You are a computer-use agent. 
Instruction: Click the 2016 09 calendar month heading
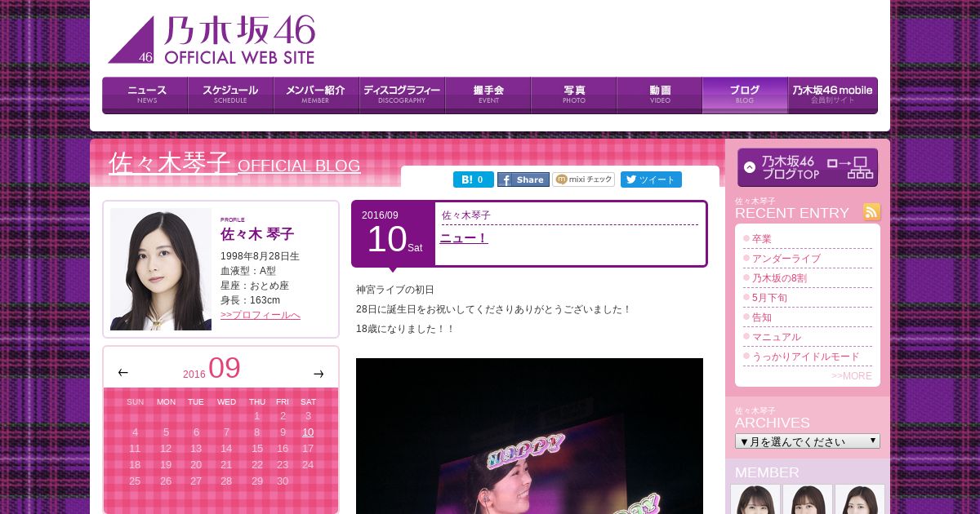(212, 369)
